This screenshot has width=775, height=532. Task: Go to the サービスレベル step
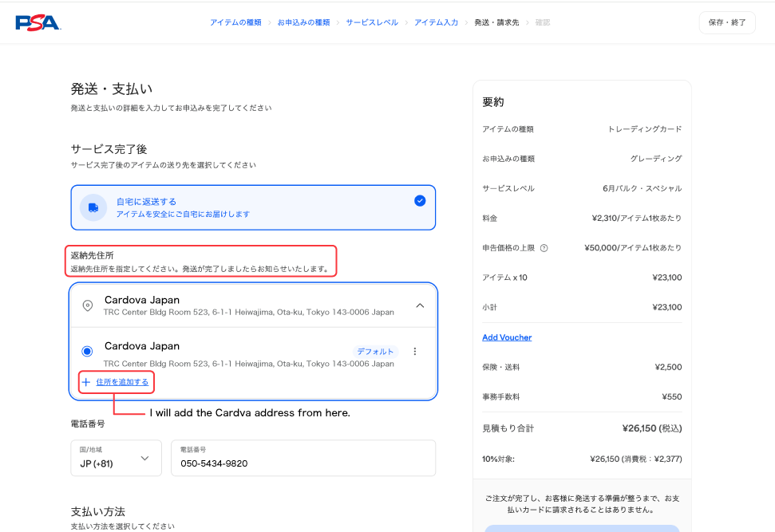click(372, 22)
